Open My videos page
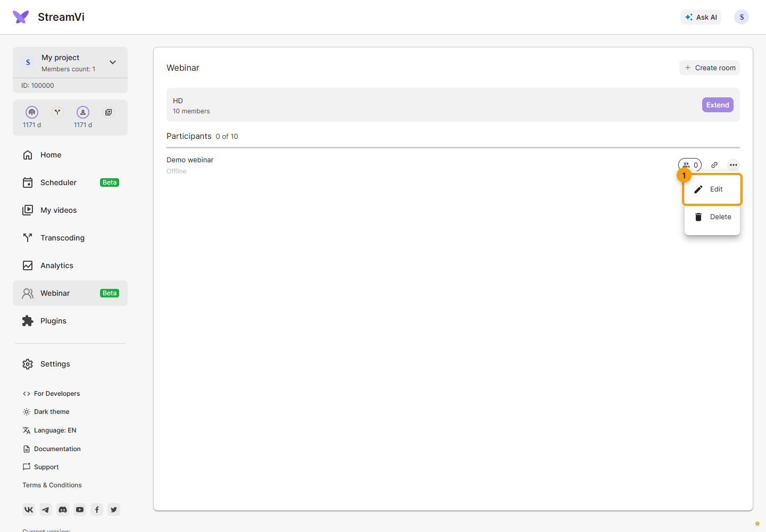The image size is (766, 532). [x=70, y=210]
